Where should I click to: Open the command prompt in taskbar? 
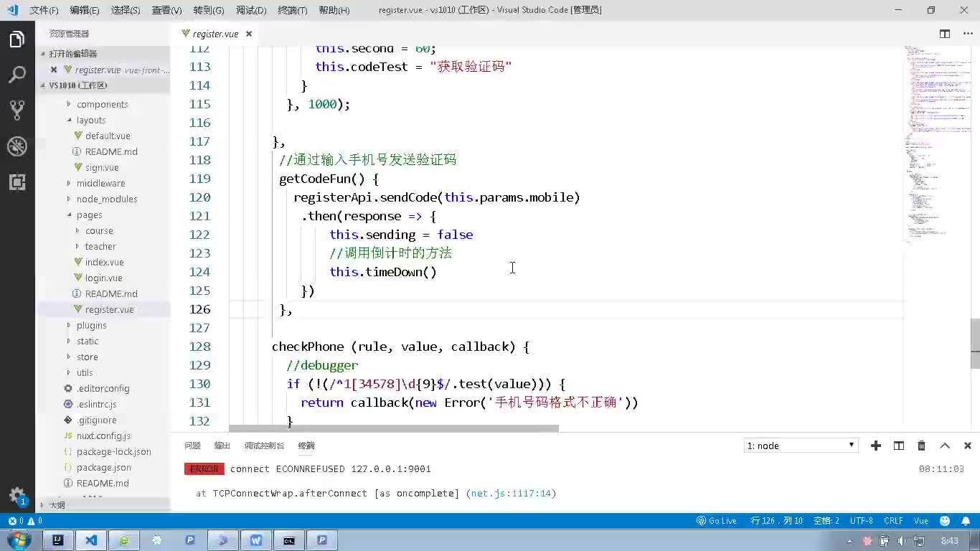(x=289, y=540)
